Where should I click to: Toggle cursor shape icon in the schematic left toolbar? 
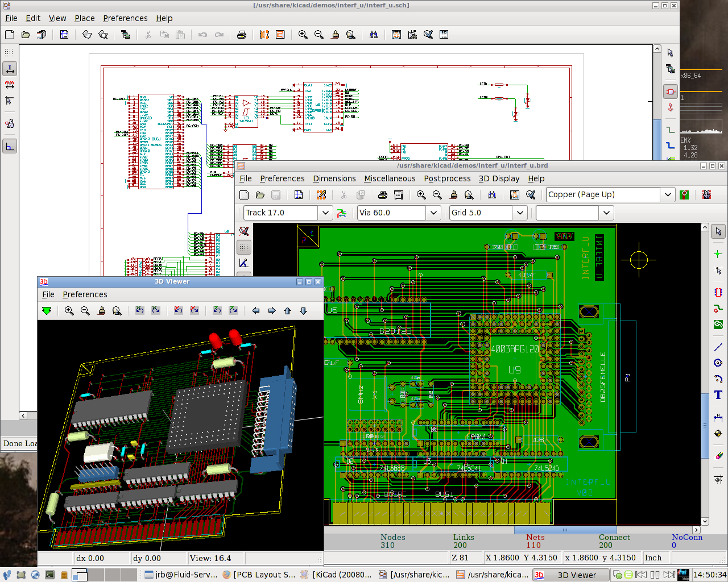[9, 101]
